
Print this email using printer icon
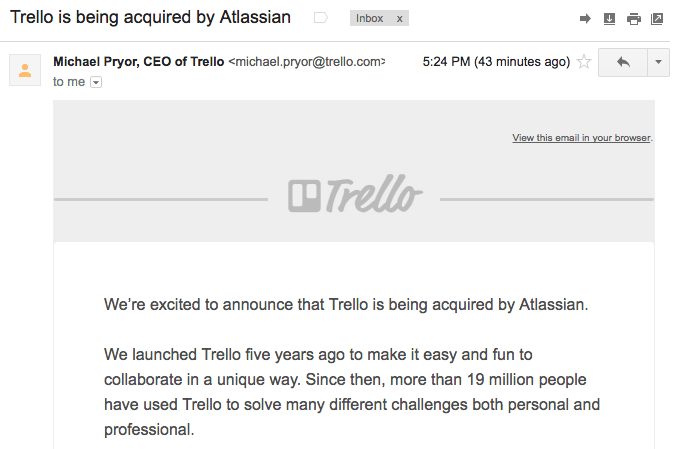coord(633,19)
